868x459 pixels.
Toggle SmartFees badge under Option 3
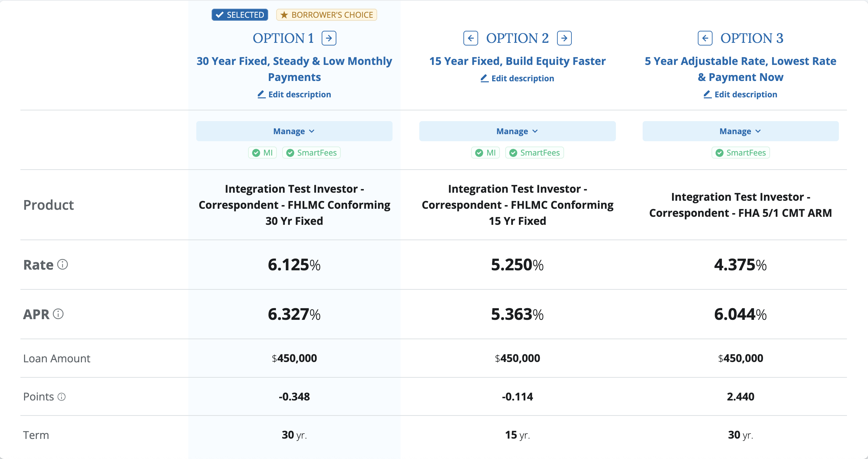coord(740,153)
